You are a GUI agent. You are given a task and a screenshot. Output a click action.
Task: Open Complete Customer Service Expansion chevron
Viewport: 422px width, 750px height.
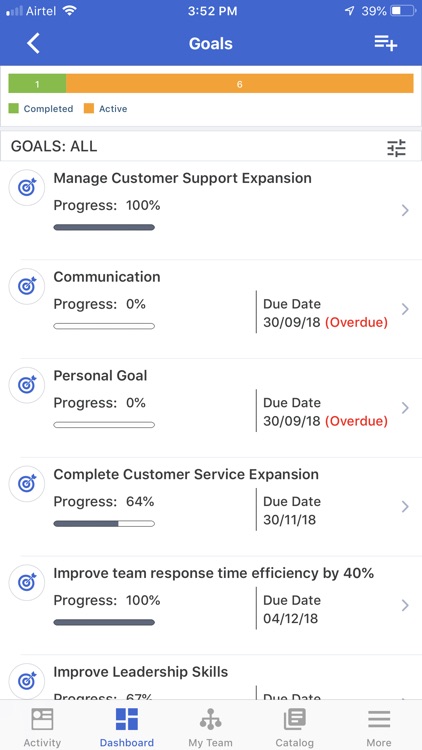tap(405, 507)
